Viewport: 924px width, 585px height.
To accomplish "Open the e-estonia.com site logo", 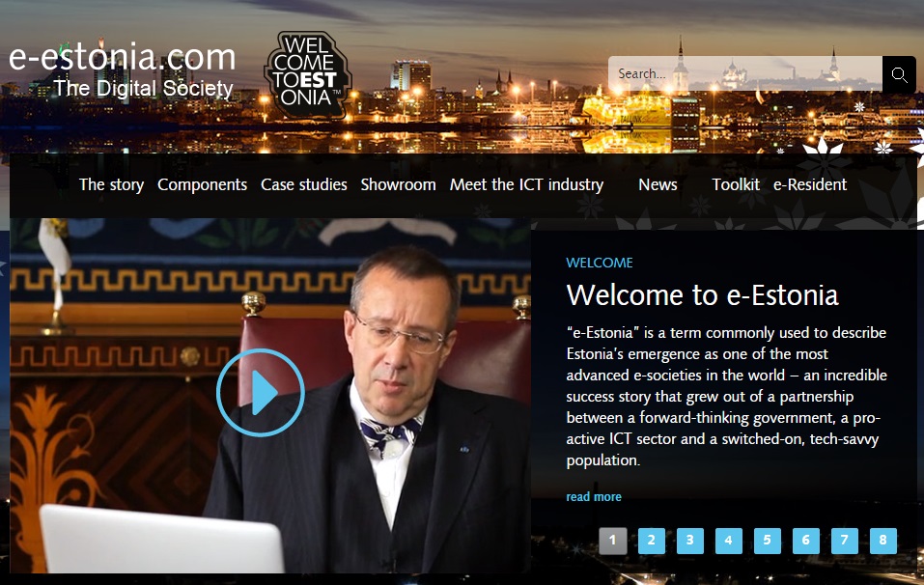I will coord(122,70).
